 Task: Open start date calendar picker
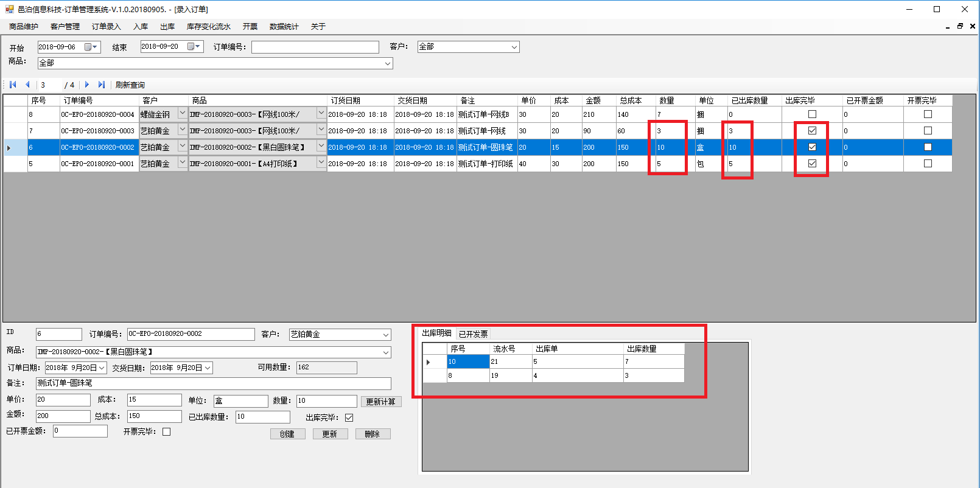pyautogui.click(x=91, y=47)
